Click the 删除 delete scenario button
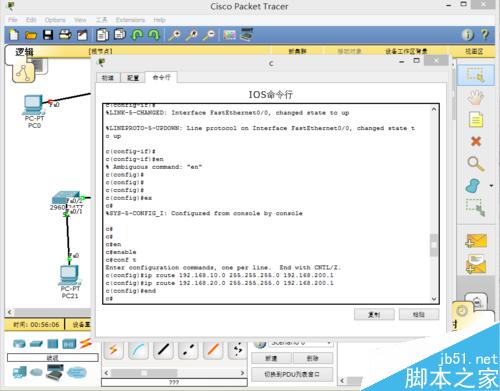 pos(313,358)
